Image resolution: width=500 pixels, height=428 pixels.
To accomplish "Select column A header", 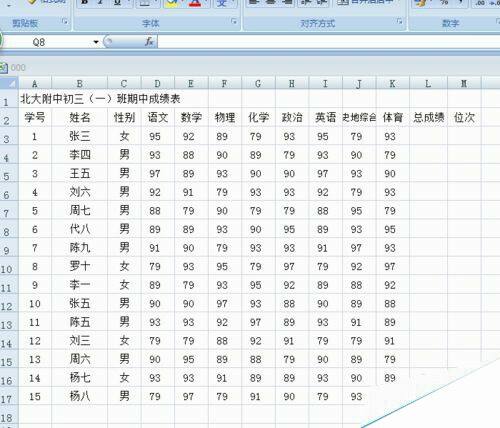I will [35, 83].
